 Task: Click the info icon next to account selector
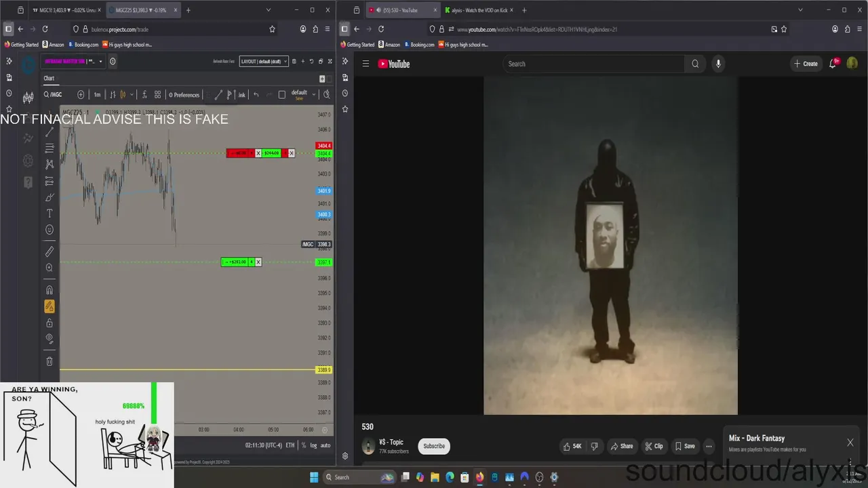click(113, 61)
